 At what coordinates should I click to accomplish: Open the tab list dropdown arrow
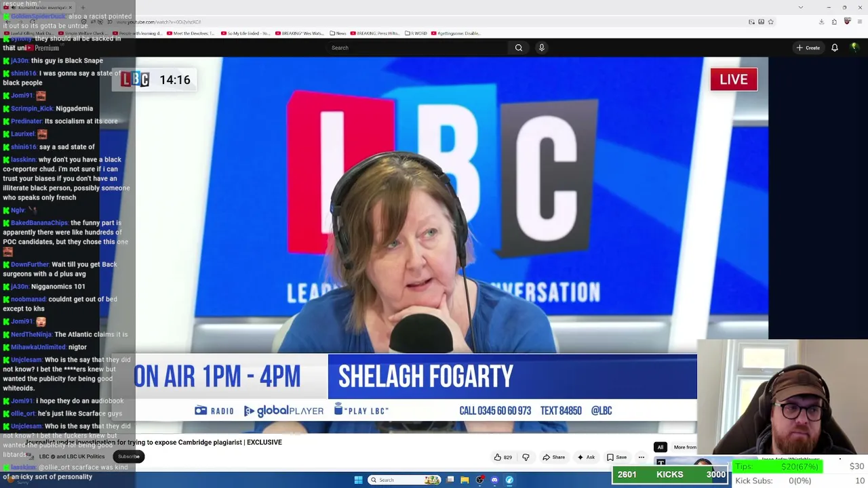(801, 7)
